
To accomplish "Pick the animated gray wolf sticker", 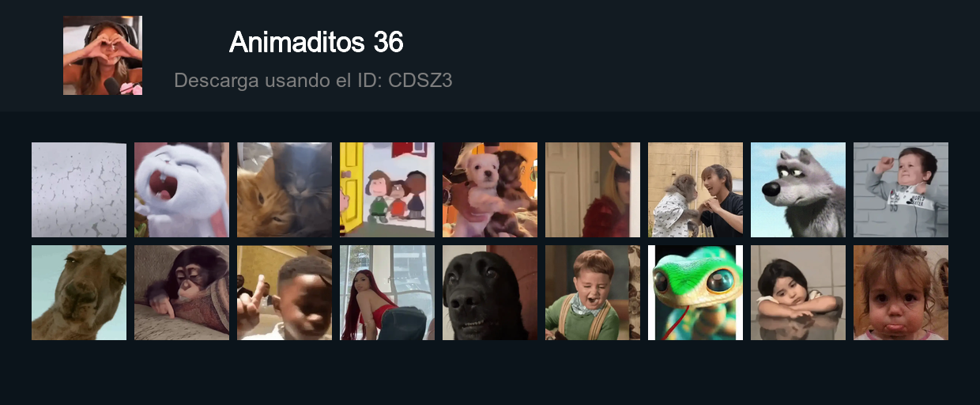I will 798,190.
